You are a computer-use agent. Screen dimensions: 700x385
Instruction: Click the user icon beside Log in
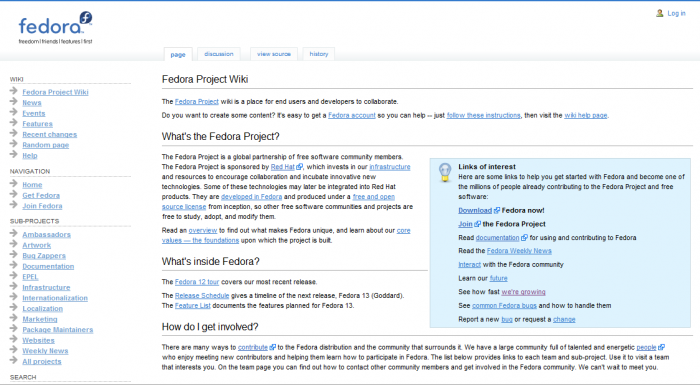[659, 13]
